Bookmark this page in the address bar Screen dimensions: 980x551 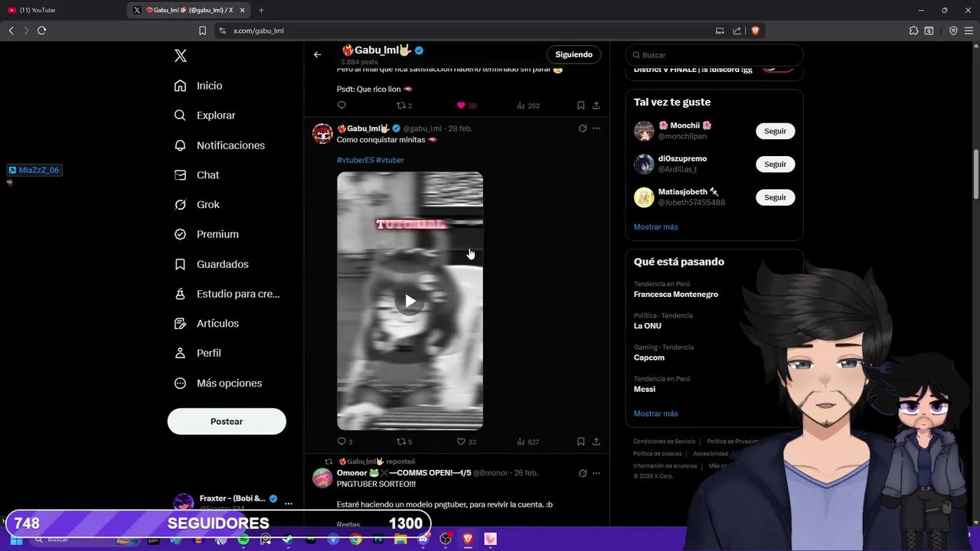202,31
